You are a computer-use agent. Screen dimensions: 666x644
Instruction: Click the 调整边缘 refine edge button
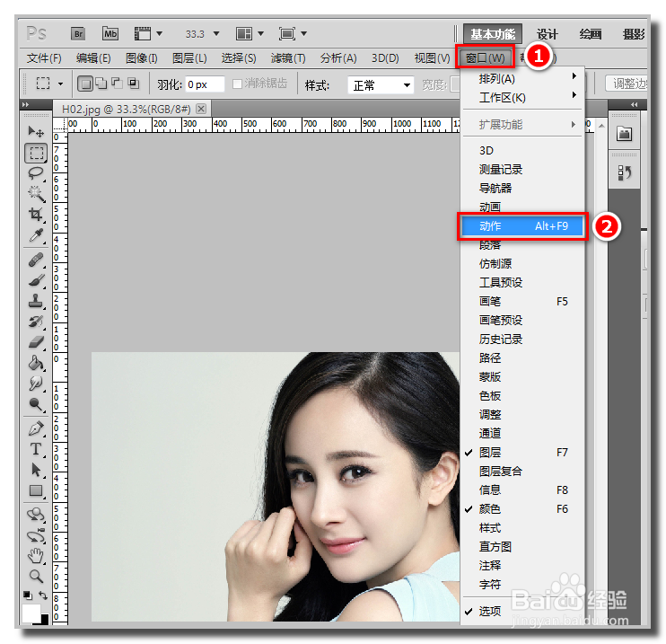click(x=627, y=84)
